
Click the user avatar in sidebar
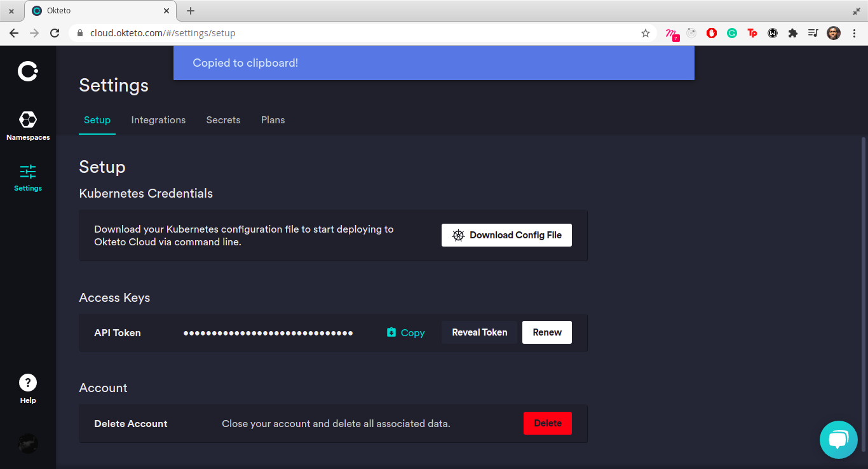click(x=28, y=444)
